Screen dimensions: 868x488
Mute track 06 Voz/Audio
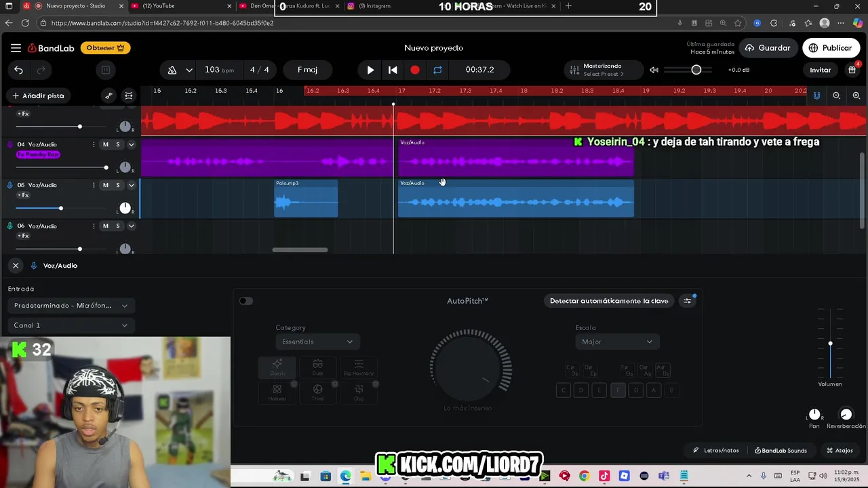coord(105,226)
